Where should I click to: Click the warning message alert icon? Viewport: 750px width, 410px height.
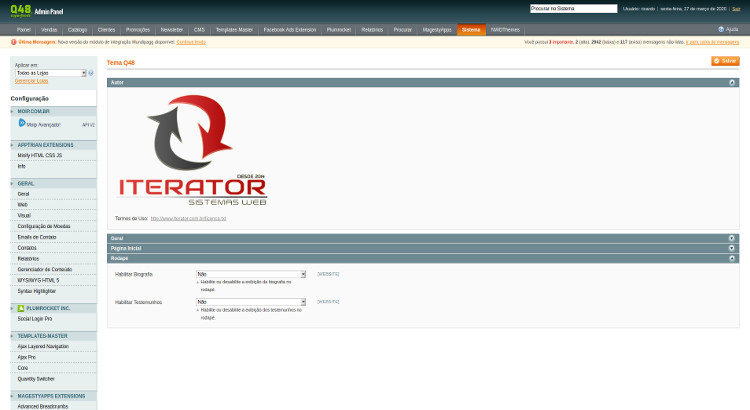pyautogui.click(x=13, y=42)
